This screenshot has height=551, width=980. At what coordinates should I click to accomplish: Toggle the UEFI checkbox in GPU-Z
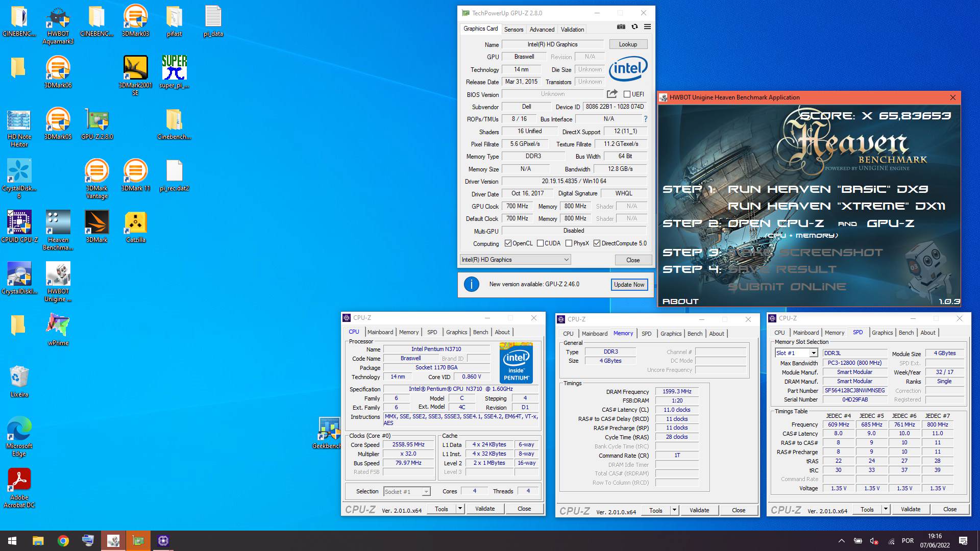click(x=627, y=94)
